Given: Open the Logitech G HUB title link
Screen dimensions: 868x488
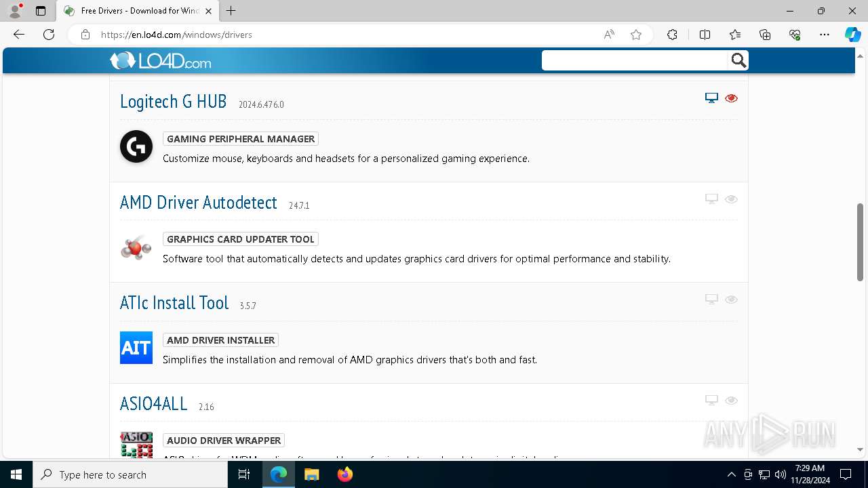Looking at the screenshot, I should tap(174, 102).
